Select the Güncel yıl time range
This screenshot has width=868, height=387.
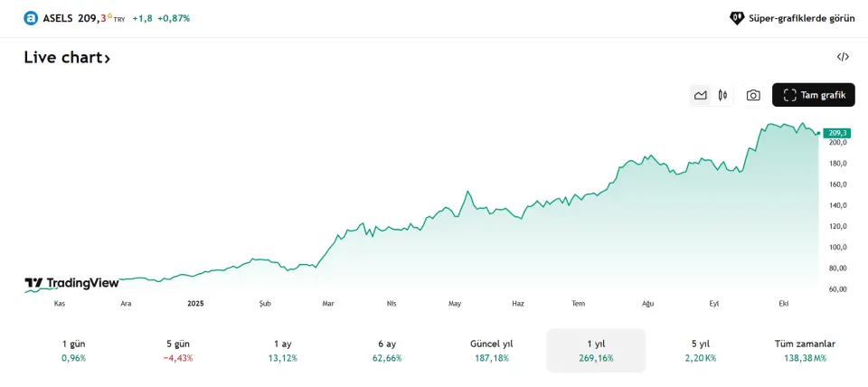492,350
